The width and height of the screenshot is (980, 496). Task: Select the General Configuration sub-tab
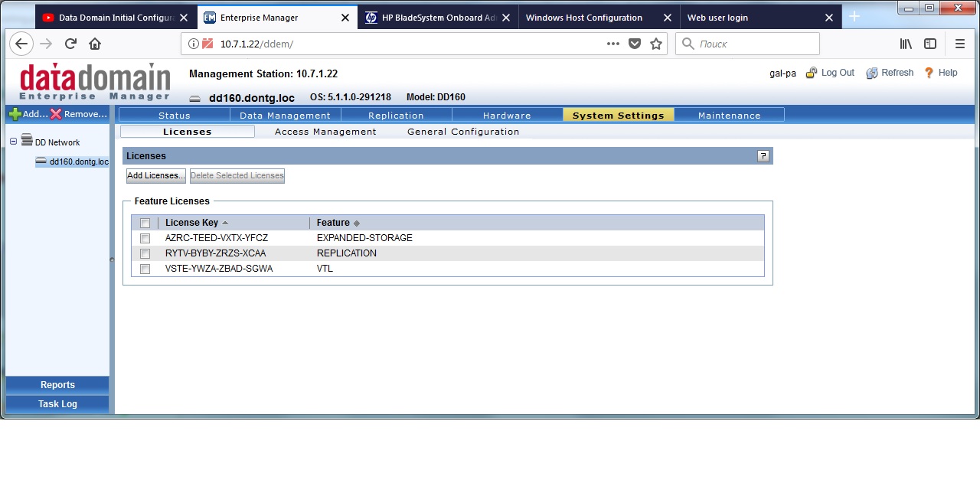pos(463,132)
